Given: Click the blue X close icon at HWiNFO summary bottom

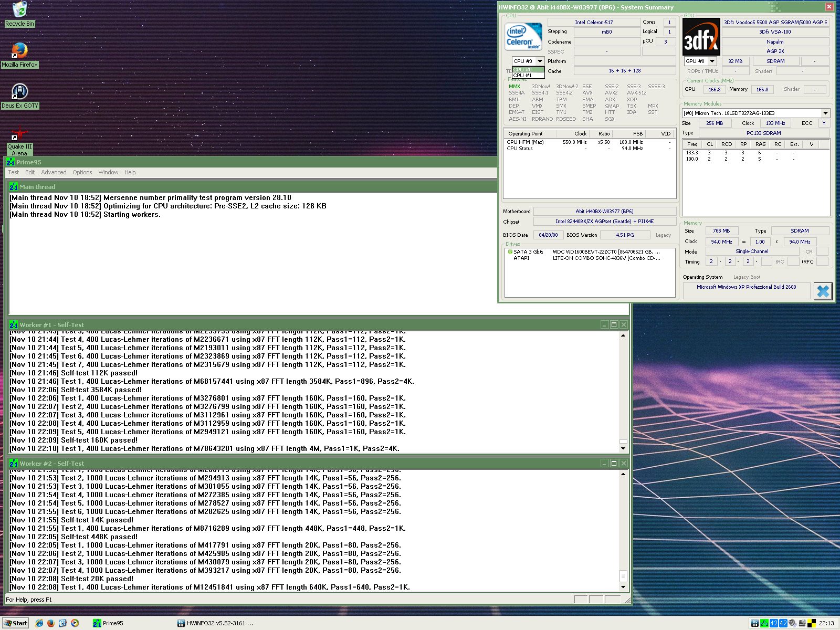Looking at the screenshot, I should pyautogui.click(x=823, y=291).
